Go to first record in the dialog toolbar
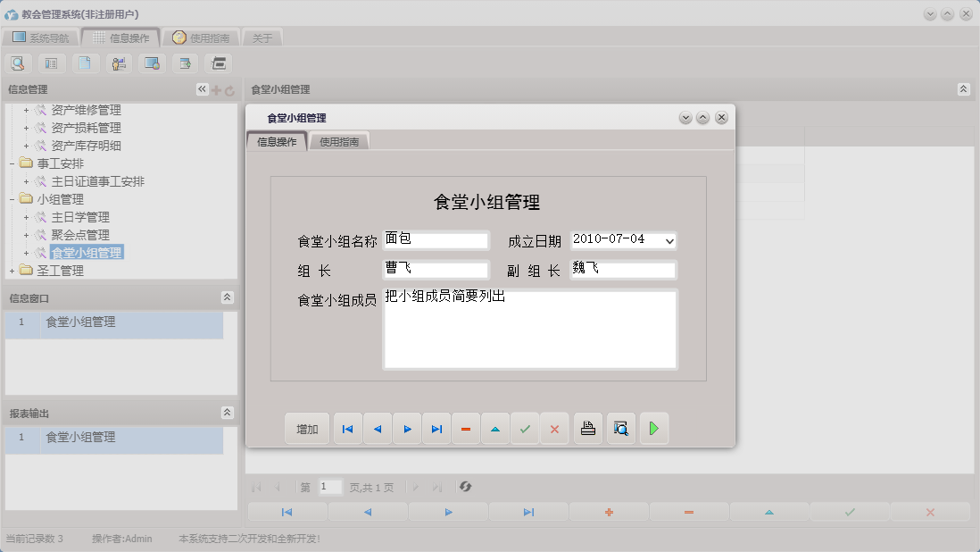The width and height of the screenshot is (980, 552). (347, 429)
